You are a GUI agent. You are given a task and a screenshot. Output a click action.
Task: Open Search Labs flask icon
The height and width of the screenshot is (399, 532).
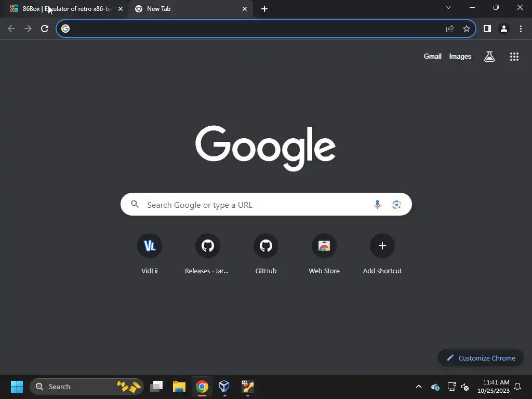(x=489, y=56)
